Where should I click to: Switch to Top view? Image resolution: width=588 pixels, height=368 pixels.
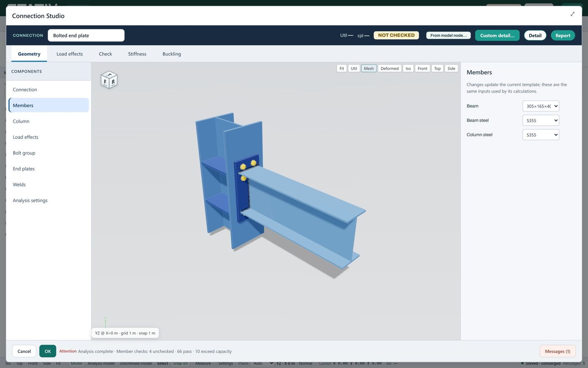point(438,69)
